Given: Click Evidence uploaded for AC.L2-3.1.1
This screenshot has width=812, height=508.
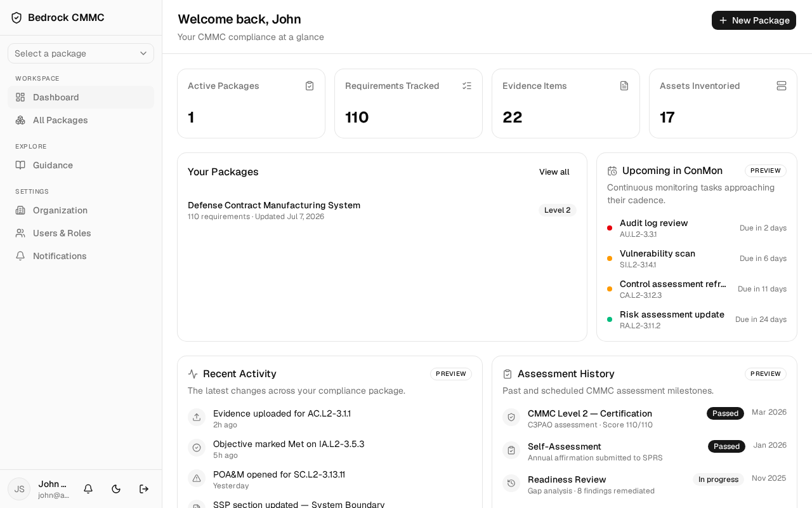Looking at the screenshot, I should pos(282,413).
